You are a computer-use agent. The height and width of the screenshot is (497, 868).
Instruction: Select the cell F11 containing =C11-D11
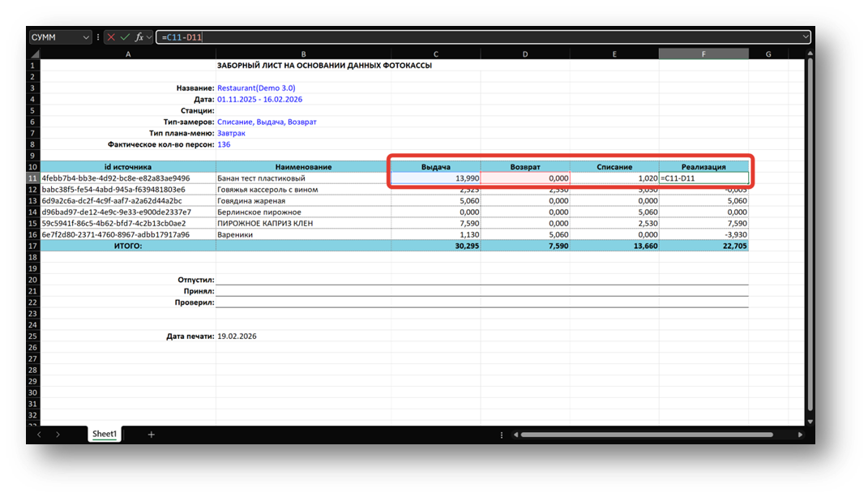pyautogui.click(x=703, y=178)
